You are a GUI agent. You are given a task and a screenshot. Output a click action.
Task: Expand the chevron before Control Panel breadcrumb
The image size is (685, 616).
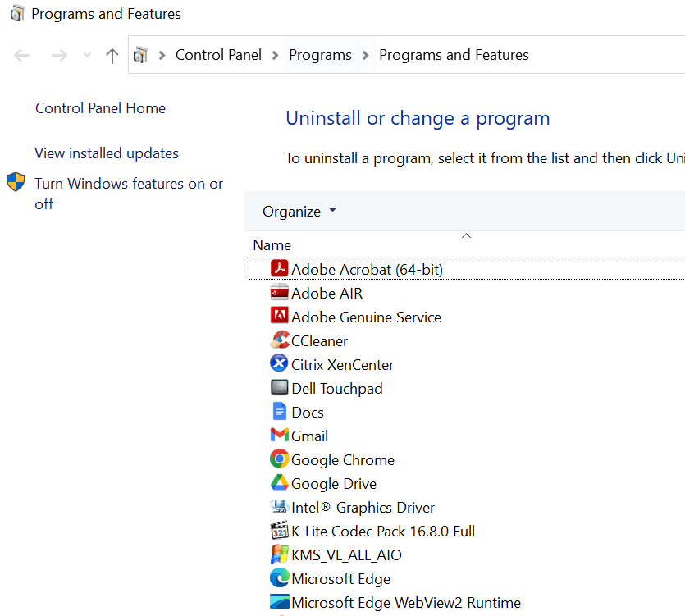162,56
